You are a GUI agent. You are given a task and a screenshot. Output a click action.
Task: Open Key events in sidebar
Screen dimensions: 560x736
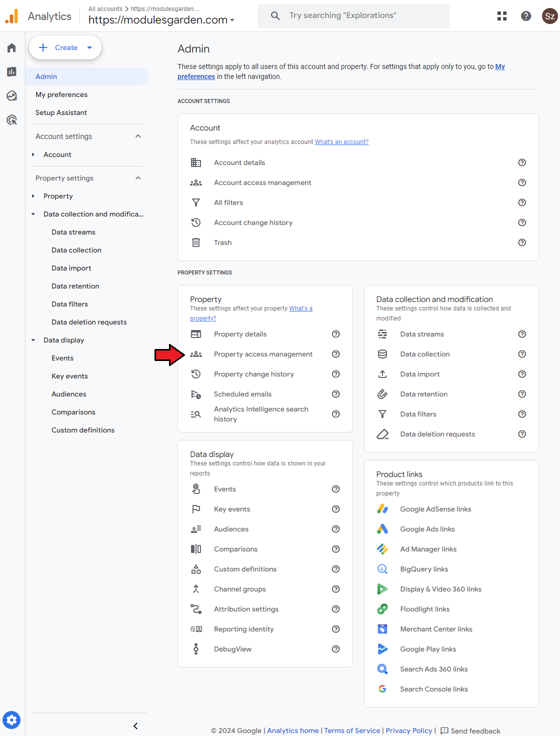pos(69,376)
